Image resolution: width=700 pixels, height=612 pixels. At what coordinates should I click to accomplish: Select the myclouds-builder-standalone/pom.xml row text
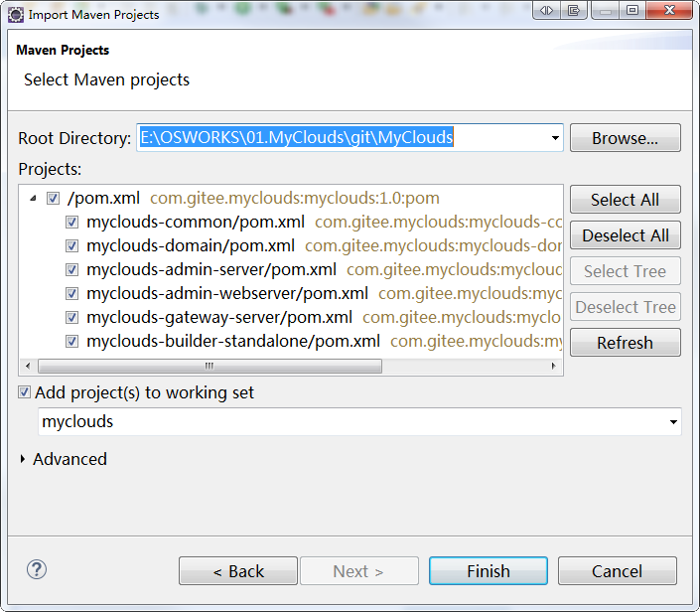coord(233,342)
